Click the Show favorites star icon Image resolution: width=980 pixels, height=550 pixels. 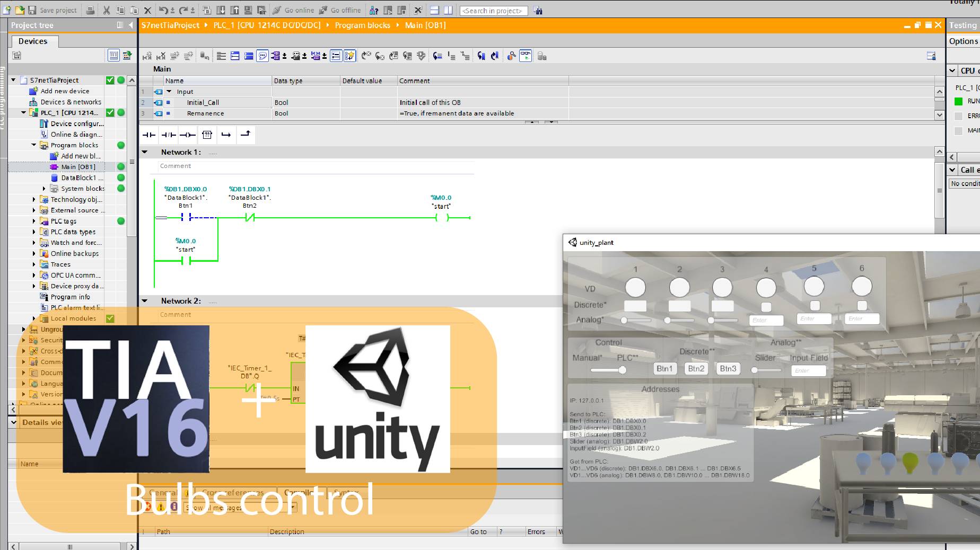tap(349, 56)
